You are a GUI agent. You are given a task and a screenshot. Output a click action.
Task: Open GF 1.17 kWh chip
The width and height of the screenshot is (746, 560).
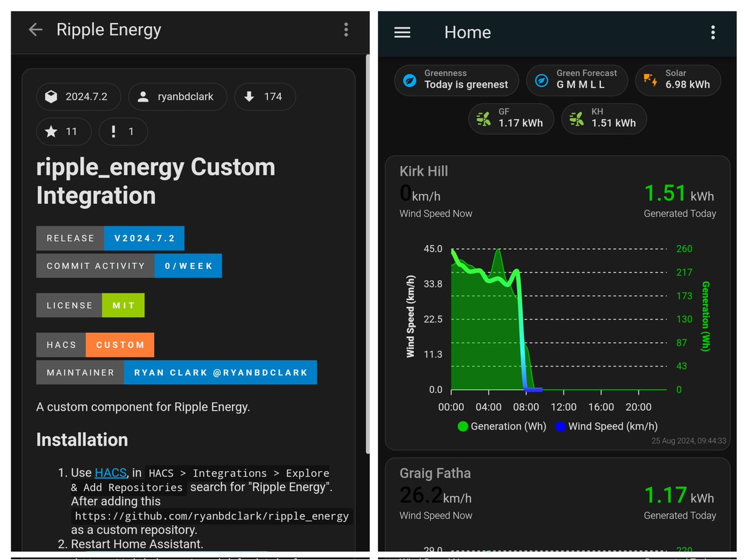coord(510,119)
